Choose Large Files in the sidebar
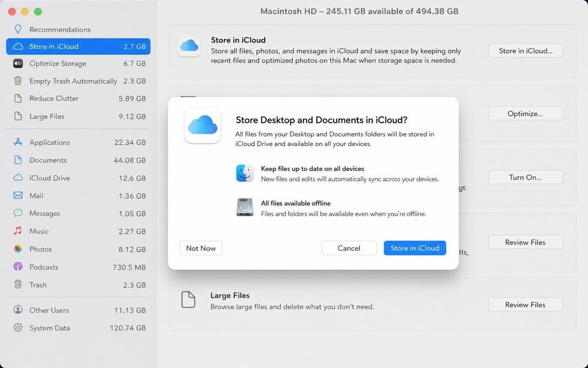588x368 pixels. [78, 116]
